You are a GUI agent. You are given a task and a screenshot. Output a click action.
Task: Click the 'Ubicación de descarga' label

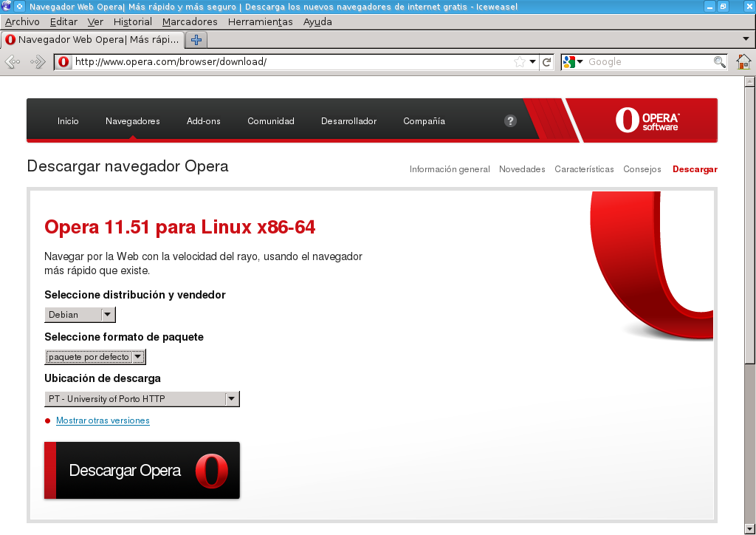[103, 378]
